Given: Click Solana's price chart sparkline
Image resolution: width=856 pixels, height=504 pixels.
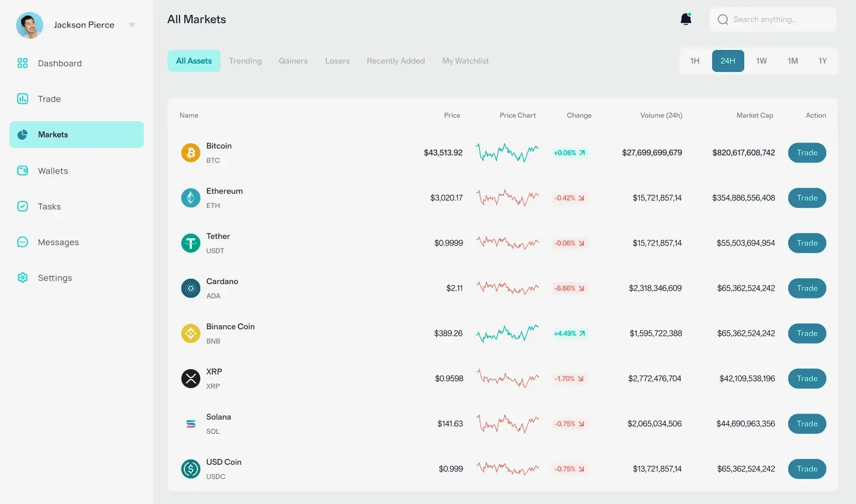Looking at the screenshot, I should tap(508, 424).
